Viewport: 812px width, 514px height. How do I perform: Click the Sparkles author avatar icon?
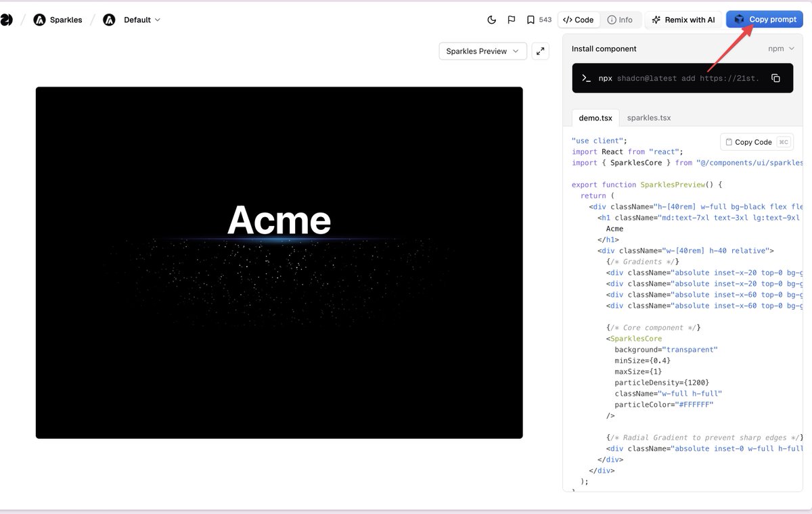point(40,20)
